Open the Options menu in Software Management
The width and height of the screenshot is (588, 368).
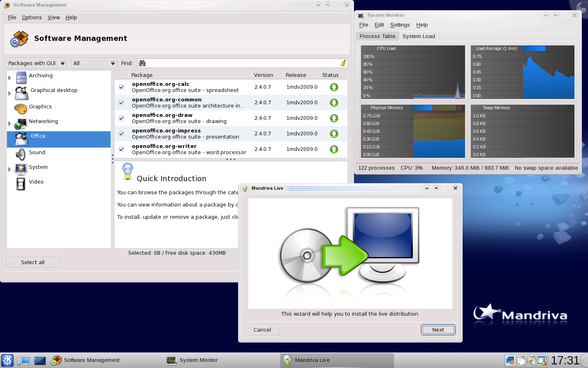click(32, 17)
